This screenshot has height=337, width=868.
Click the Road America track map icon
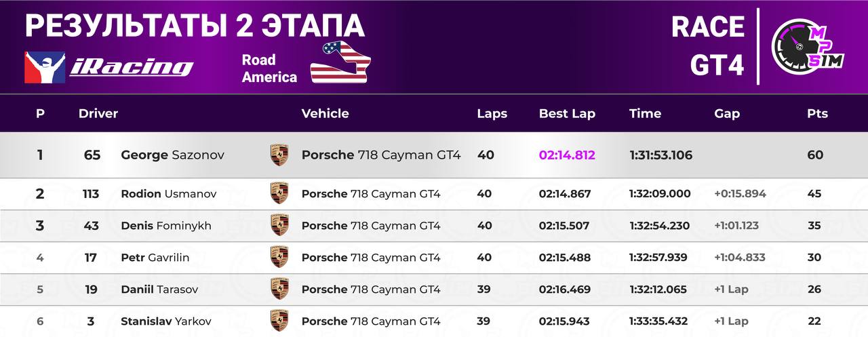tap(341, 62)
